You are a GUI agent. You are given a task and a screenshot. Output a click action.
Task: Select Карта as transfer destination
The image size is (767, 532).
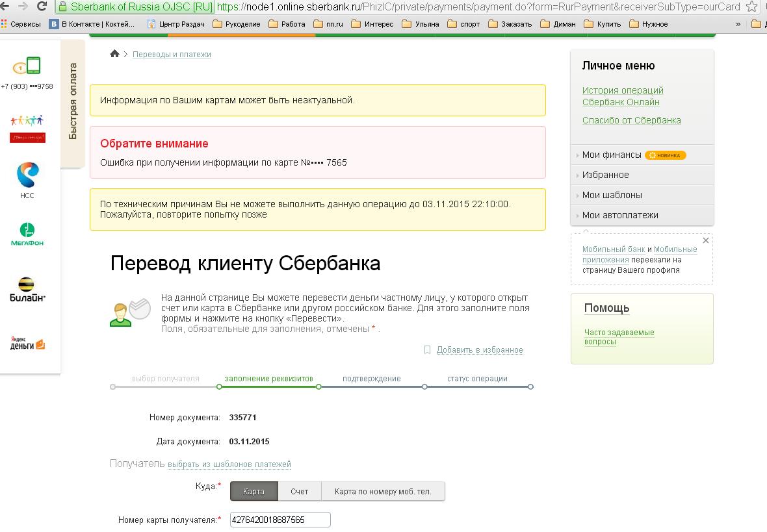click(254, 492)
